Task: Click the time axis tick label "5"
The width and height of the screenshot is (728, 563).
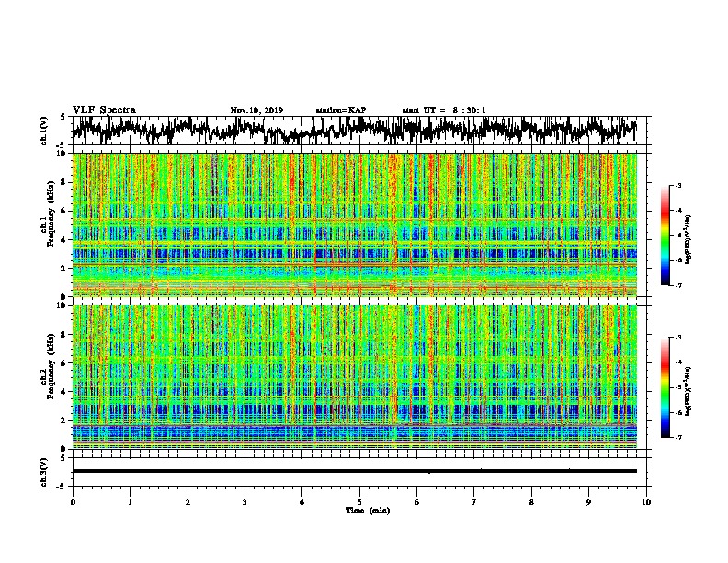Action: tap(359, 502)
